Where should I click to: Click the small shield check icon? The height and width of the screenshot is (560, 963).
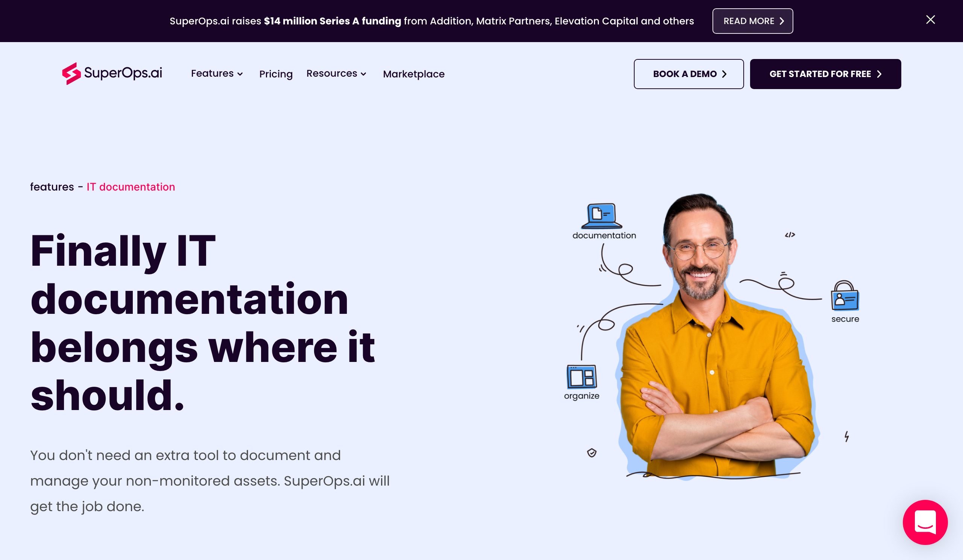592,453
